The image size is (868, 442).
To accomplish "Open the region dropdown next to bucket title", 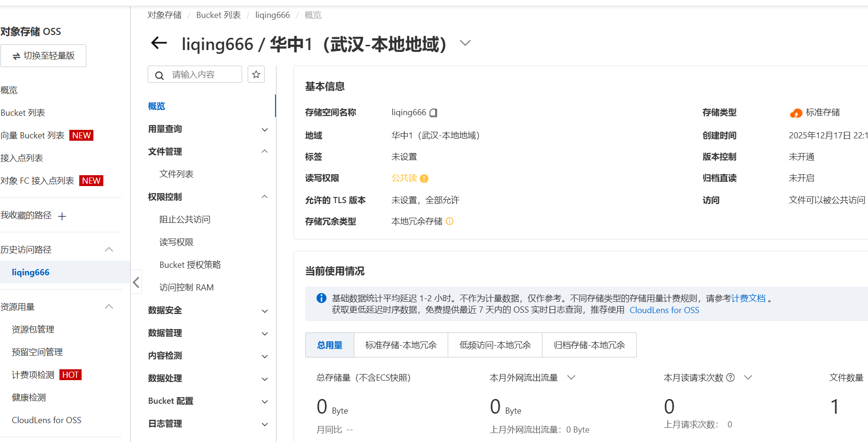I will tap(465, 43).
